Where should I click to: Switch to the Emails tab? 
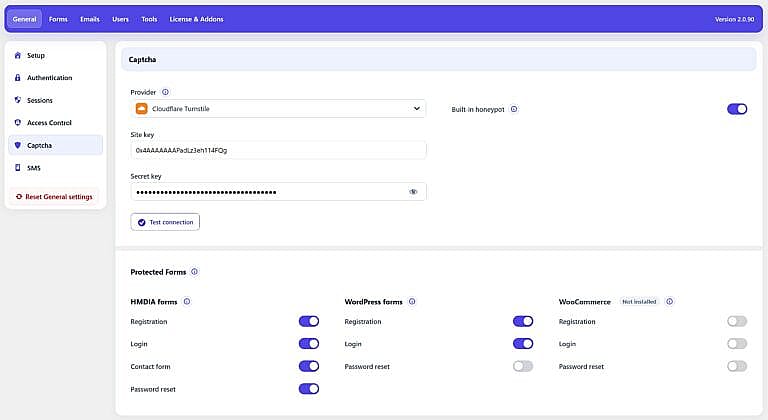[90, 19]
